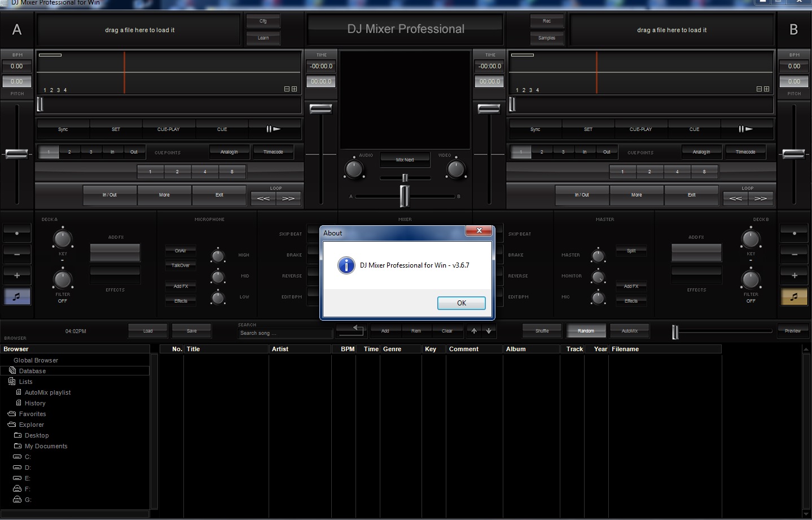Move playlist item down with arrow
Image resolution: width=812 pixels, height=520 pixels.
click(489, 331)
